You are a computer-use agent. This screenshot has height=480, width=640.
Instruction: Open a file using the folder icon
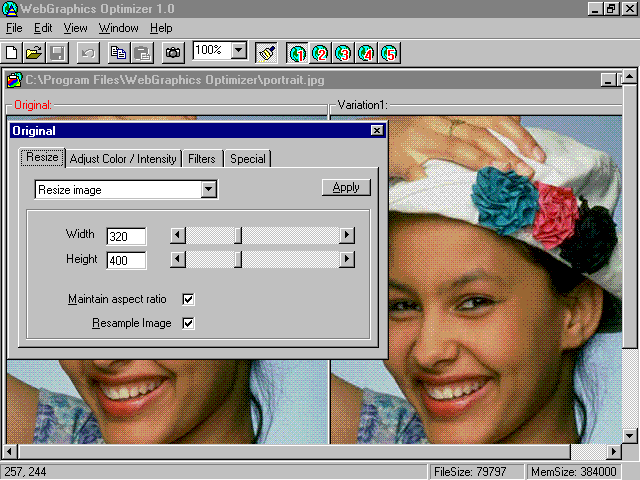pyautogui.click(x=34, y=51)
